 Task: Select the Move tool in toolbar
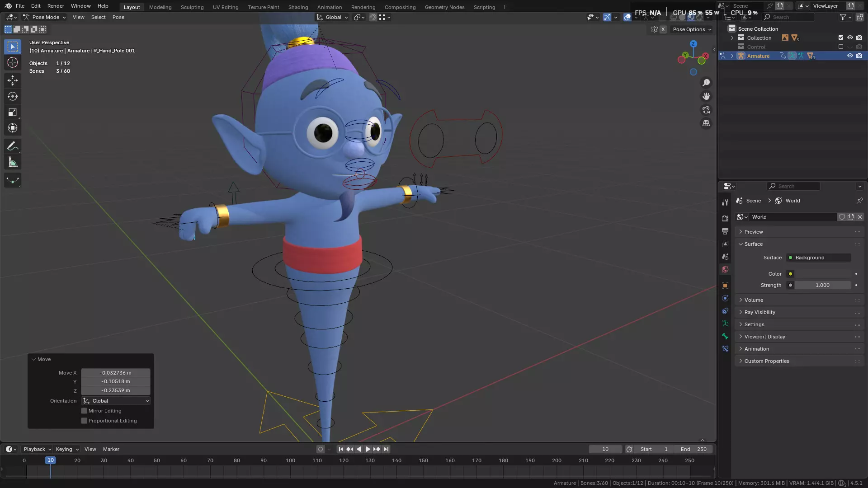click(13, 80)
